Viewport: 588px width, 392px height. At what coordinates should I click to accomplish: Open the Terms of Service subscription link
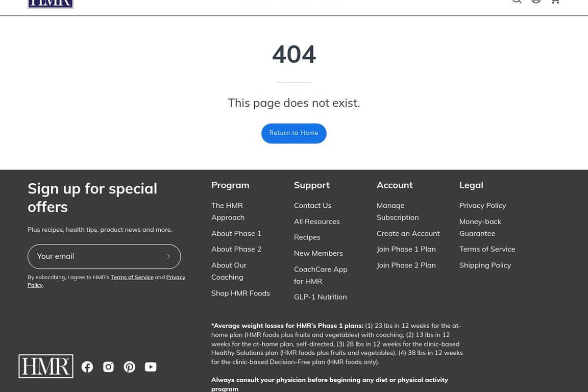[132, 278]
